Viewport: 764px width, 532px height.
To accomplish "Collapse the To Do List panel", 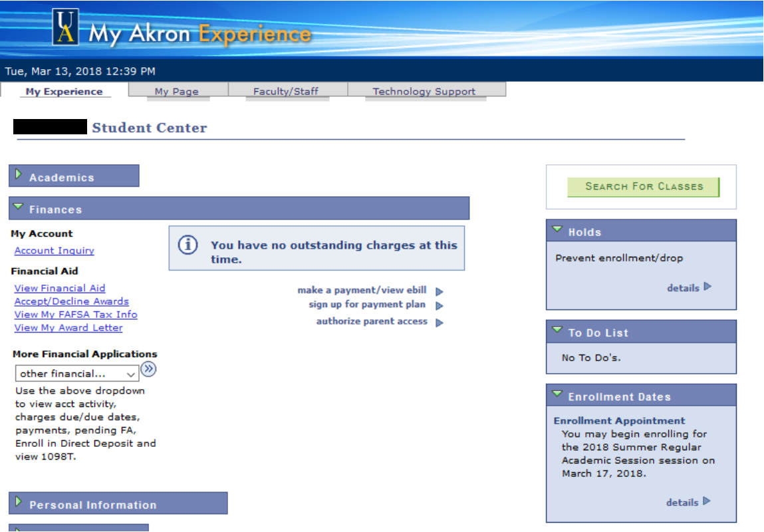I will coord(557,330).
